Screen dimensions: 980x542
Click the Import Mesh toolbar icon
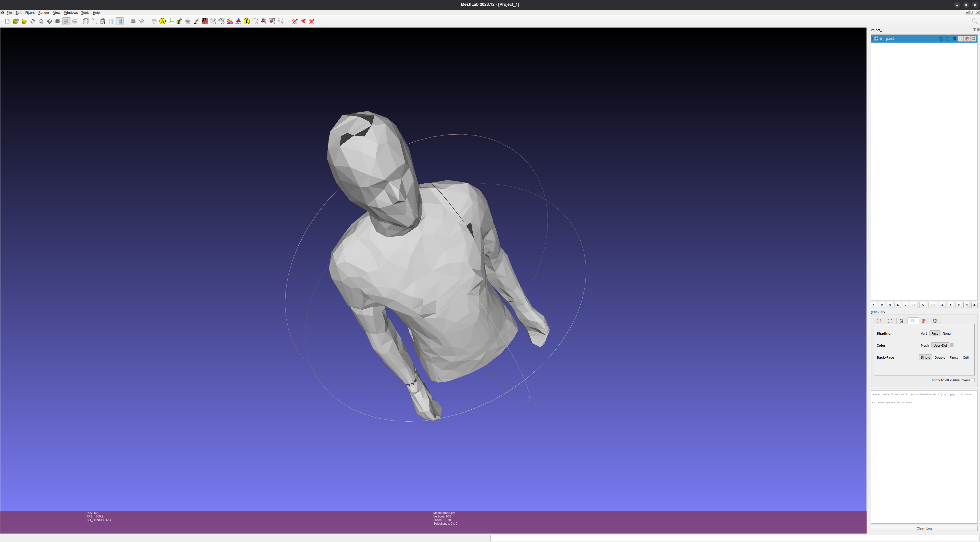pos(24,21)
